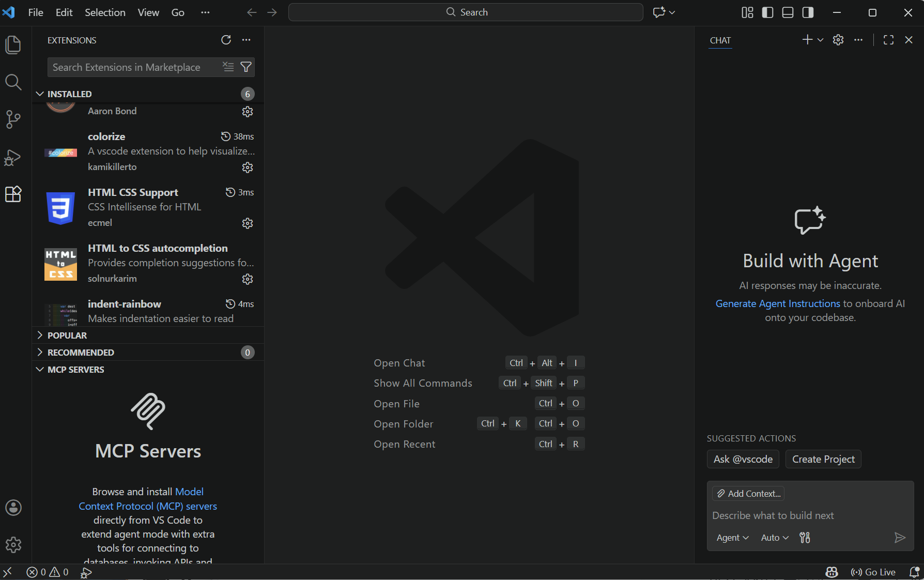
Task: Open manage gear for HTML CSS Support
Action: pyautogui.click(x=248, y=223)
